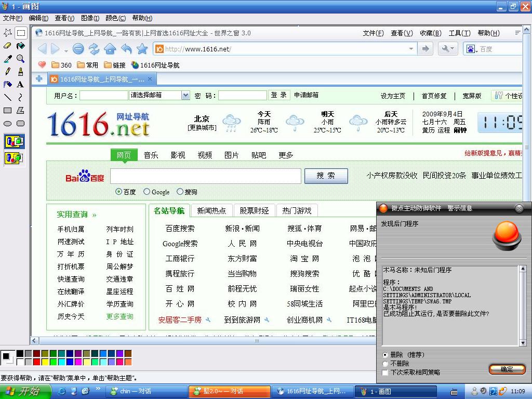The width and height of the screenshot is (532, 399).
Task: Select the Airbrush tool in Paint
Action: click(x=7, y=85)
